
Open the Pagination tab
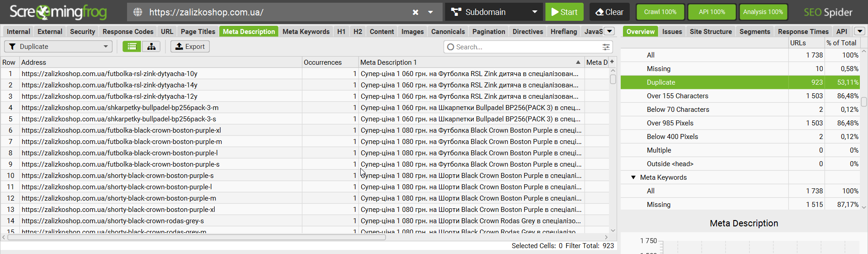click(489, 32)
